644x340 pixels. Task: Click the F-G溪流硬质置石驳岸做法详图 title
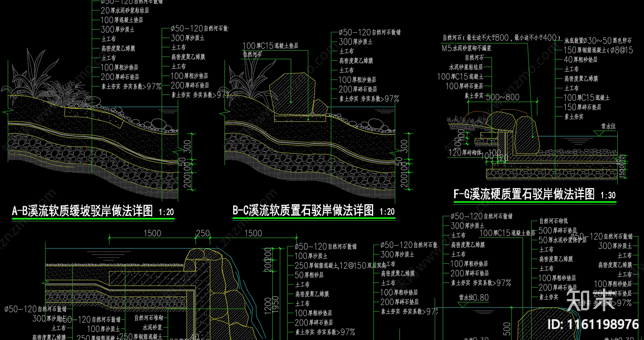click(524, 194)
